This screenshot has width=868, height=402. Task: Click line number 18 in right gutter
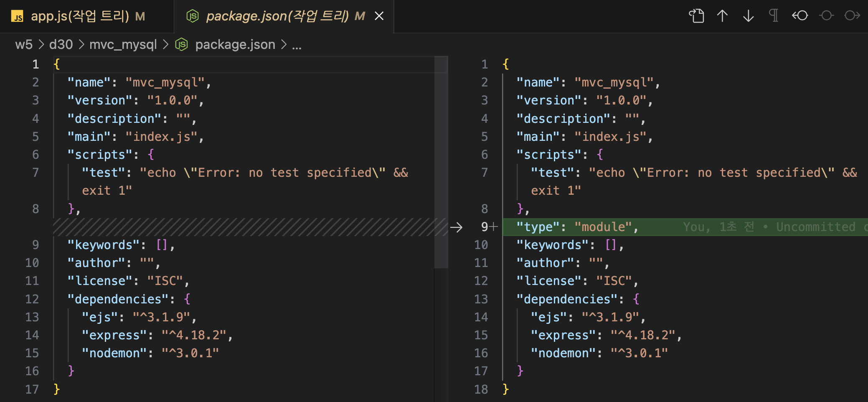pyautogui.click(x=481, y=389)
